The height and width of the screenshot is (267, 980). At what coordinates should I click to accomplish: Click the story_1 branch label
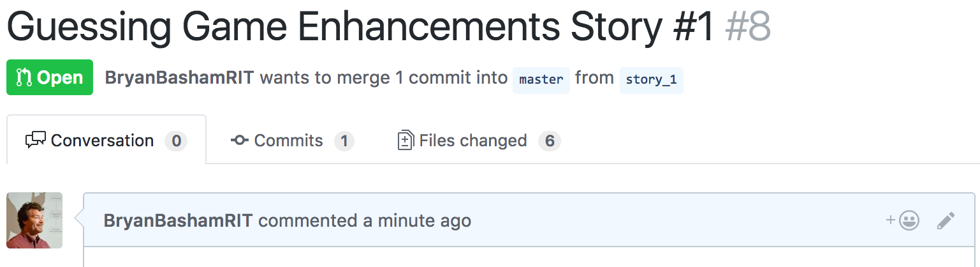click(651, 80)
